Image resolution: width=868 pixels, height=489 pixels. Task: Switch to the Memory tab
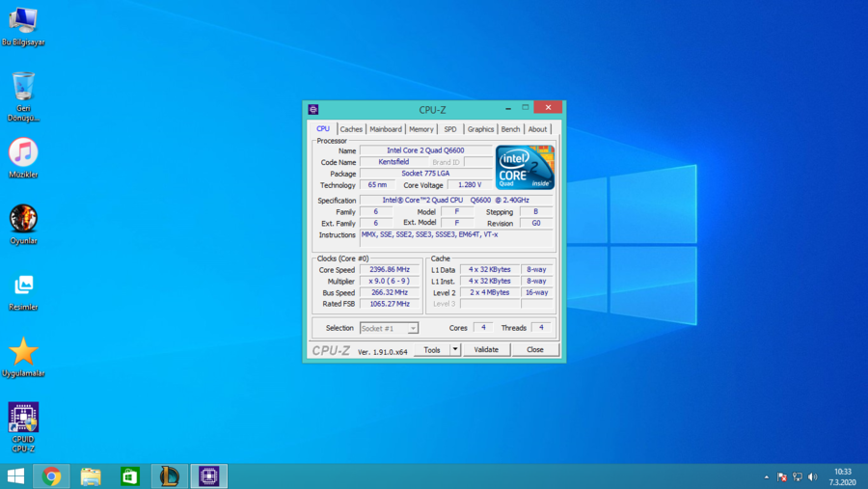(x=421, y=129)
